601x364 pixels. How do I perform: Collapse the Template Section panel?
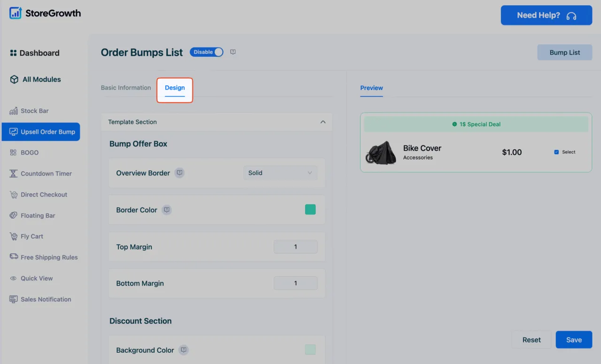(323, 122)
